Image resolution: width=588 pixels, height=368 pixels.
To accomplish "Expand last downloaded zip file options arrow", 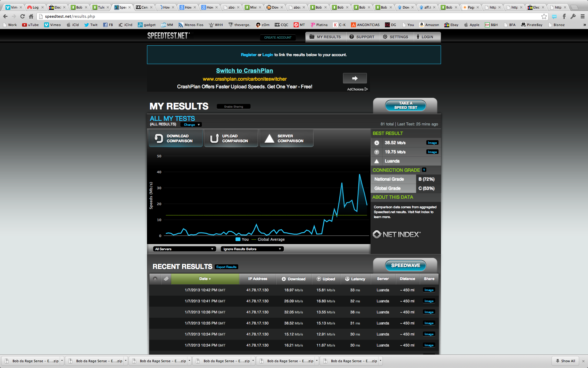I will [380, 361].
